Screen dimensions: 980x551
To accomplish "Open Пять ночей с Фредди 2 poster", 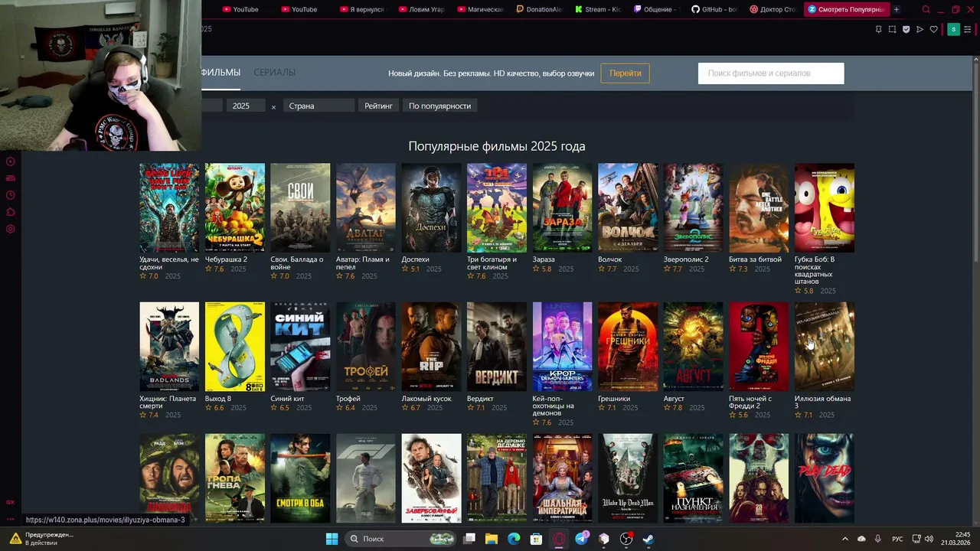I will pos(759,347).
